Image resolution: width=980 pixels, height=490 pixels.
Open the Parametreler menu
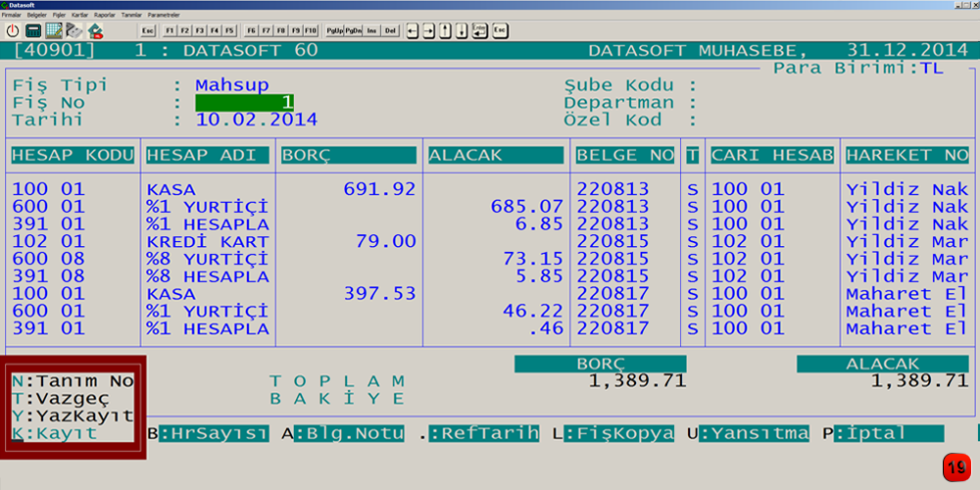[x=165, y=14]
